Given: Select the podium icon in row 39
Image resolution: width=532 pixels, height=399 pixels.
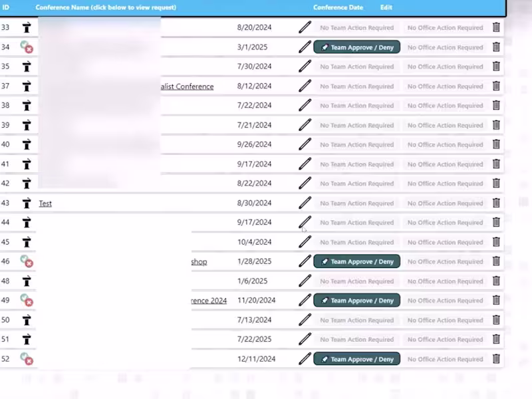Looking at the screenshot, I should click(27, 125).
